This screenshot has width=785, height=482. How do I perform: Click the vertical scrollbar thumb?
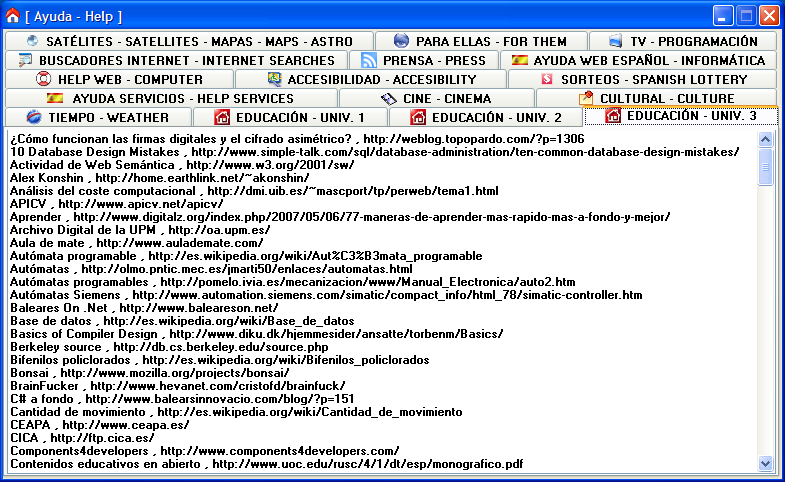[x=765, y=167]
